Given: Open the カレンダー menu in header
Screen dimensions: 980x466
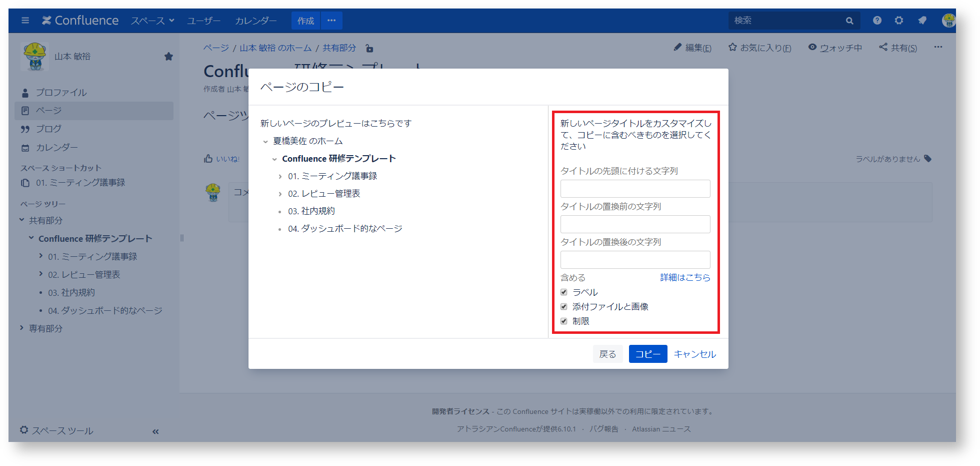Looking at the screenshot, I should point(256,21).
